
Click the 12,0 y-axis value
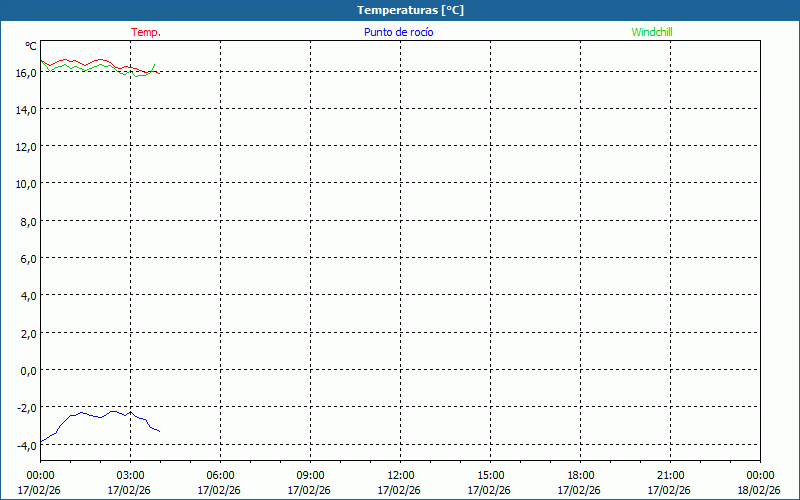(26, 147)
